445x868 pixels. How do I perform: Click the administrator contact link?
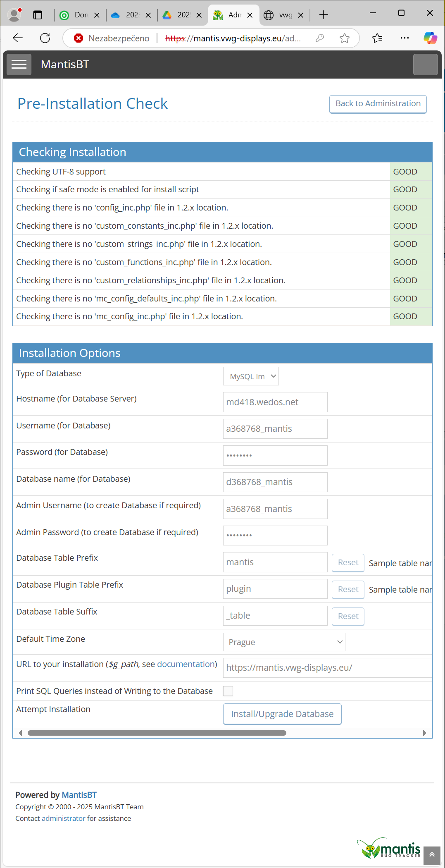(x=63, y=818)
